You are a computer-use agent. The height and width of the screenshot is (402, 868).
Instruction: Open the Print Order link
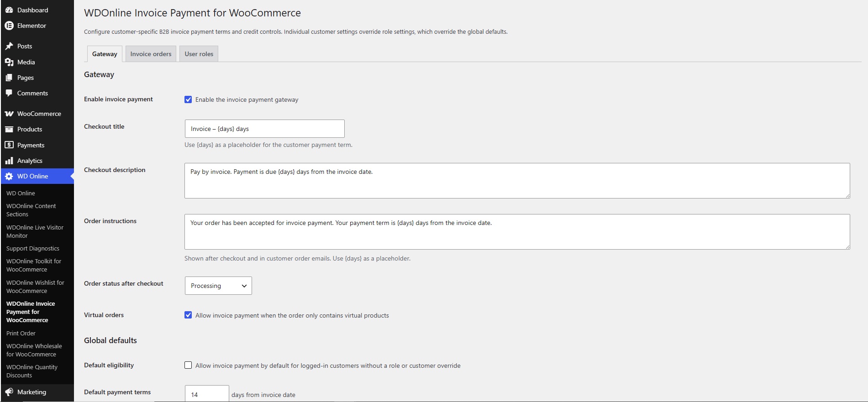click(21, 333)
